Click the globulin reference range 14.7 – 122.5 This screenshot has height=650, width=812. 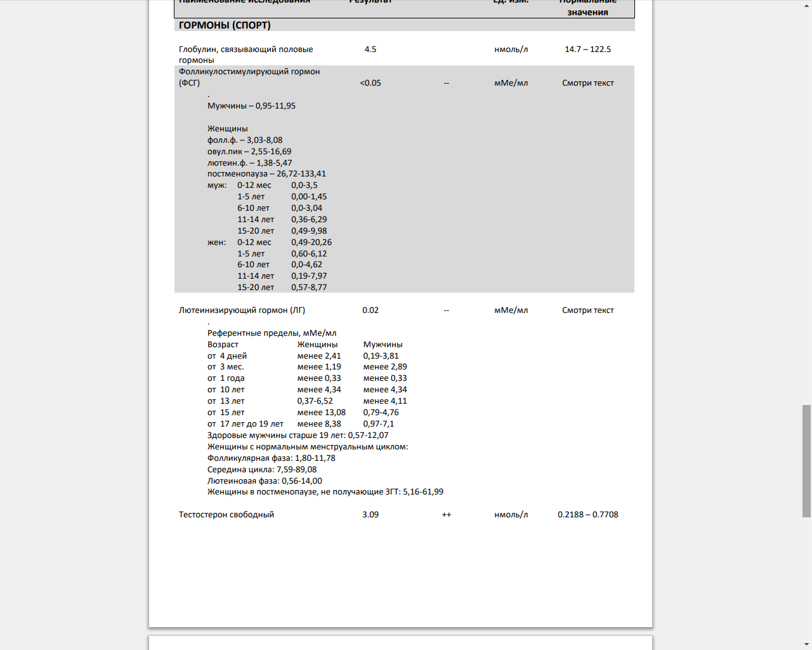point(587,50)
